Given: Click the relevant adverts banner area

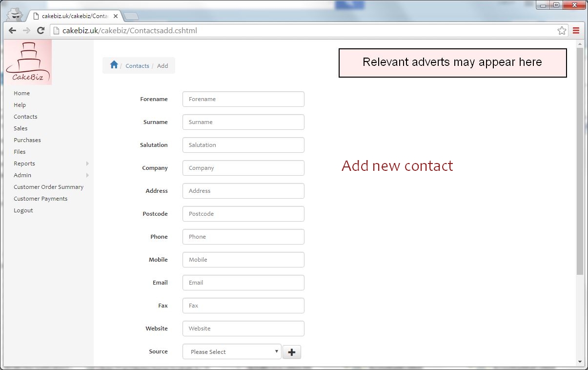Looking at the screenshot, I should pos(452,63).
